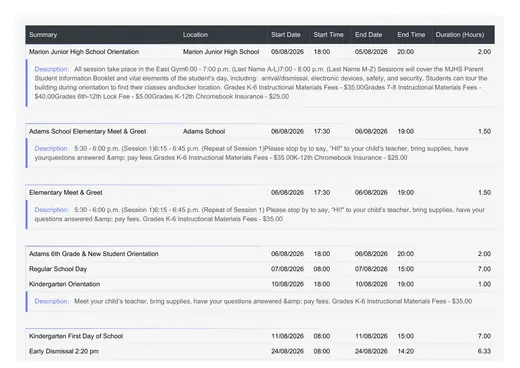Select the Elementary Meet & Greet summary
520x368 pixels.
pos(65,192)
